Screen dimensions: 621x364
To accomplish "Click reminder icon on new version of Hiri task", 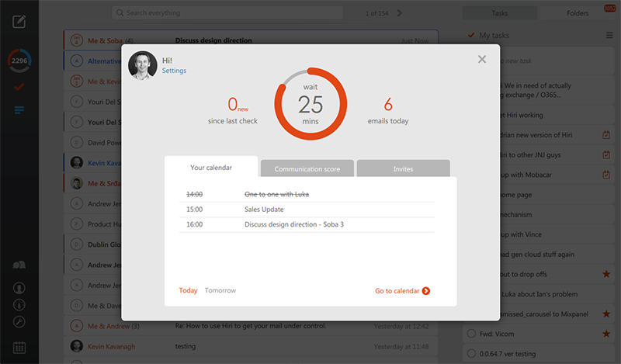I will coord(606,135).
